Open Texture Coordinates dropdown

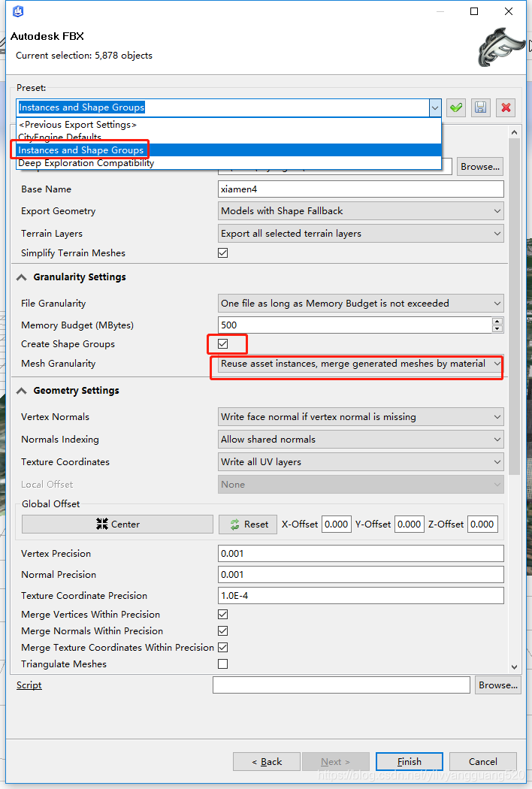(361, 462)
